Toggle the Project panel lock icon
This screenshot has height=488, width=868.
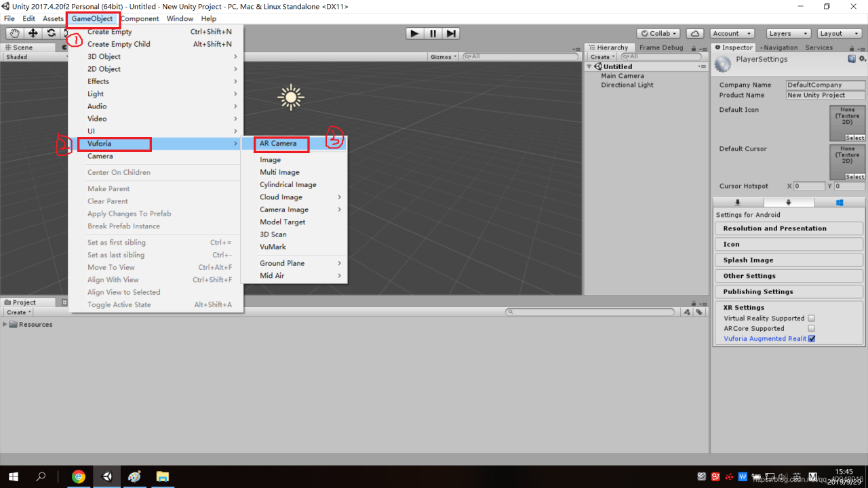click(694, 302)
